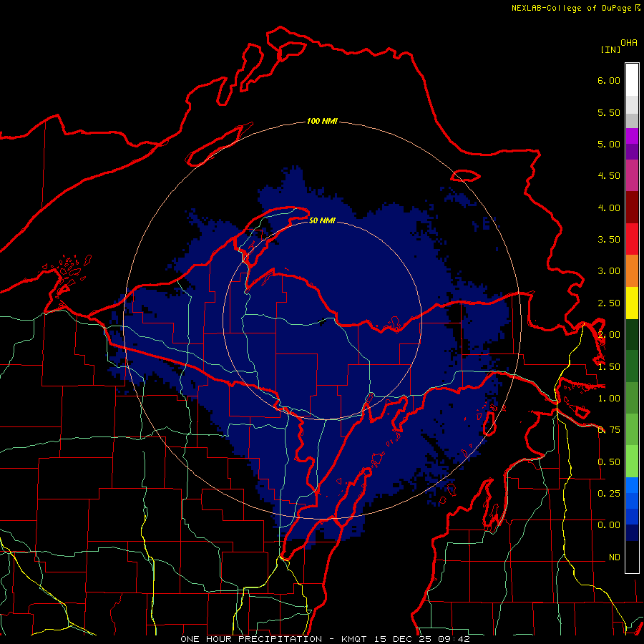644x644 pixels.
Task: Select the white swatch atop the legend
Action: [x=632, y=79]
